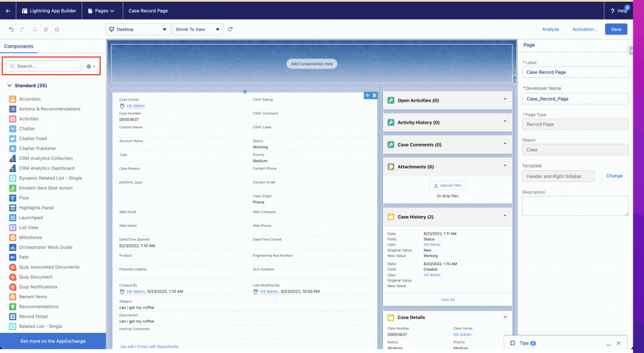
Task: Switch to the Components tab
Action: point(19,46)
